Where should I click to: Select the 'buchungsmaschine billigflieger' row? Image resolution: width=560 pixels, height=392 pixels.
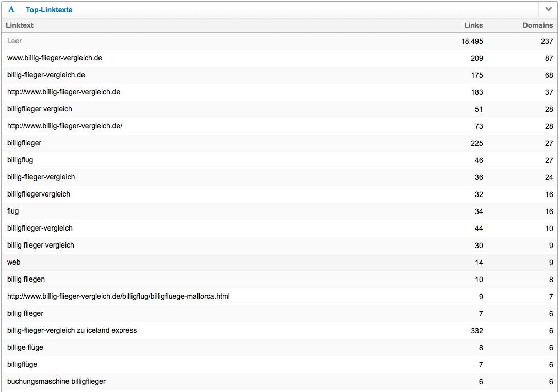point(56,381)
